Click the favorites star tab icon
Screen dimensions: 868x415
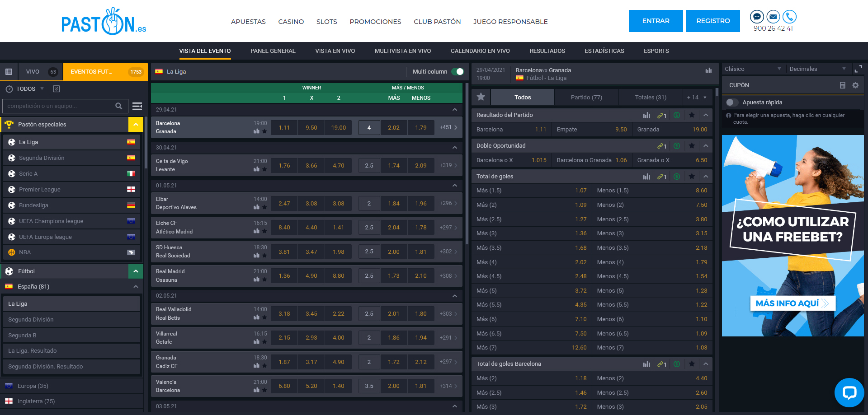481,97
